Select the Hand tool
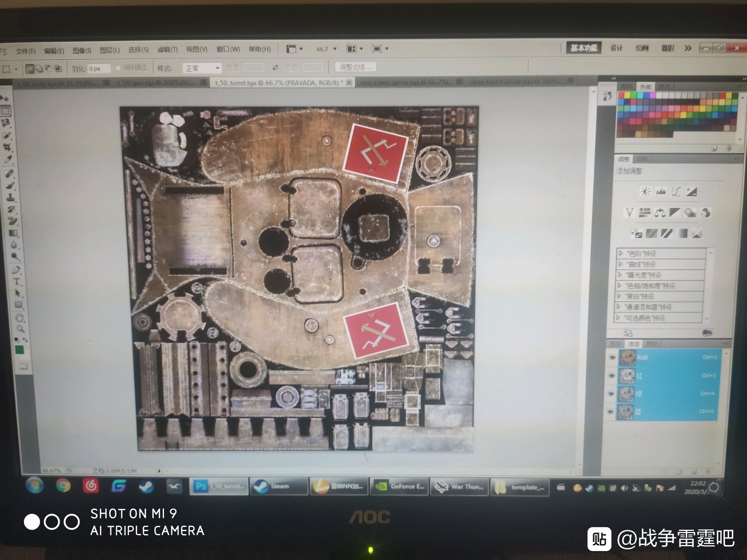 click(x=19, y=318)
